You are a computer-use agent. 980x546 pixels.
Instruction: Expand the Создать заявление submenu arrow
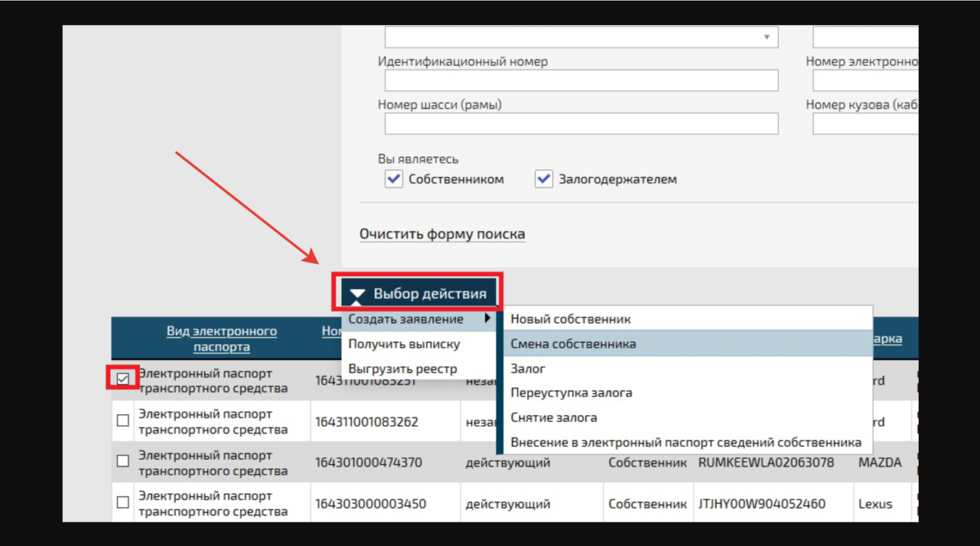click(x=488, y=319)
